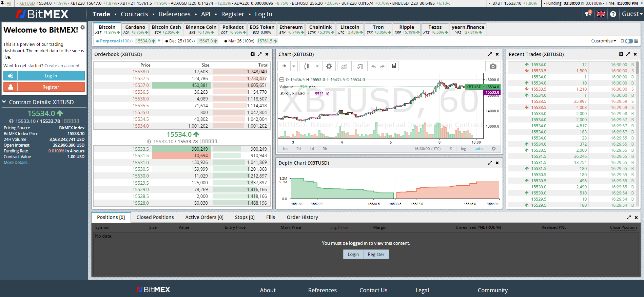Toggle auto scale on chart
The image size is (644, 297).
click(479, 149)
